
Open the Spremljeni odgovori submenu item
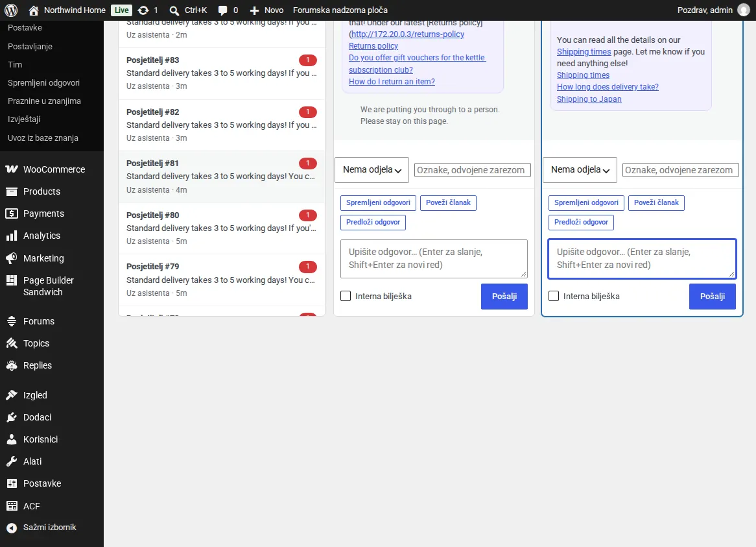[x=43, y=82]
